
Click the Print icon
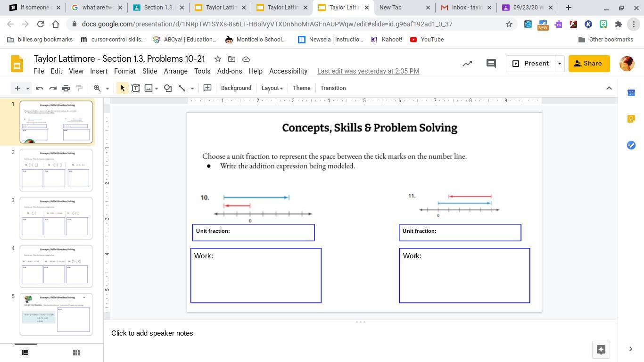click(66, 88)
